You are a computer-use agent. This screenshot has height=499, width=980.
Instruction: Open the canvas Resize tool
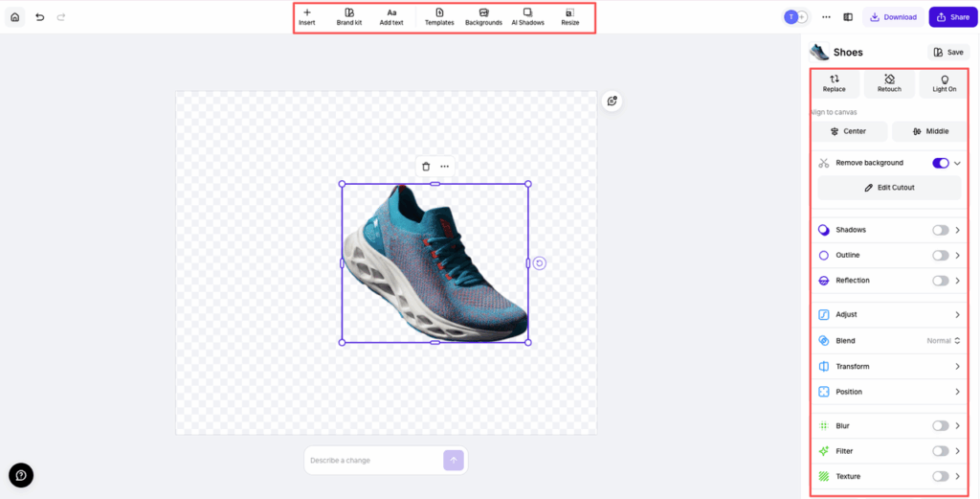[x=570, y=17]
